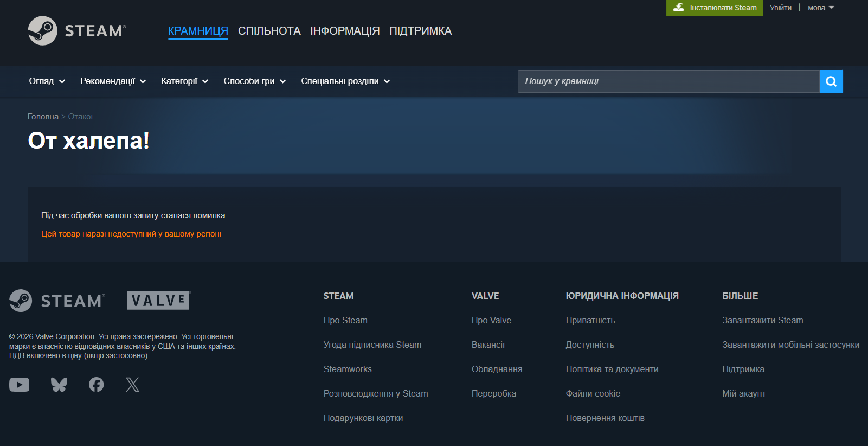Viewport: 868px width, 446px height.
Task: Focus the Пошук у крамниці search field
Action: point(668,81)
